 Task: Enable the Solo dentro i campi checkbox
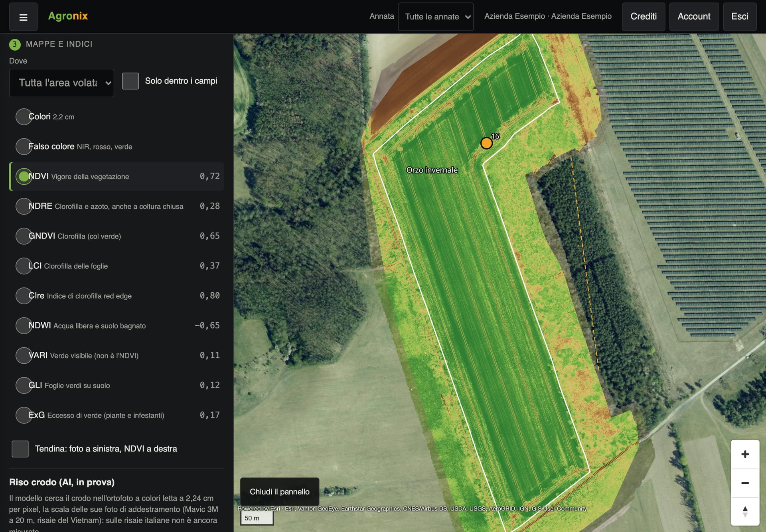130,81
